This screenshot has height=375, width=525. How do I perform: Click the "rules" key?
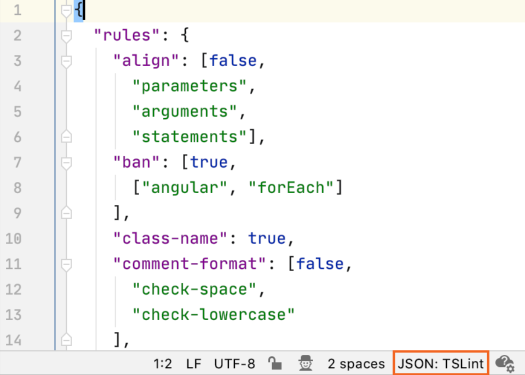click(x=127, y=35)
